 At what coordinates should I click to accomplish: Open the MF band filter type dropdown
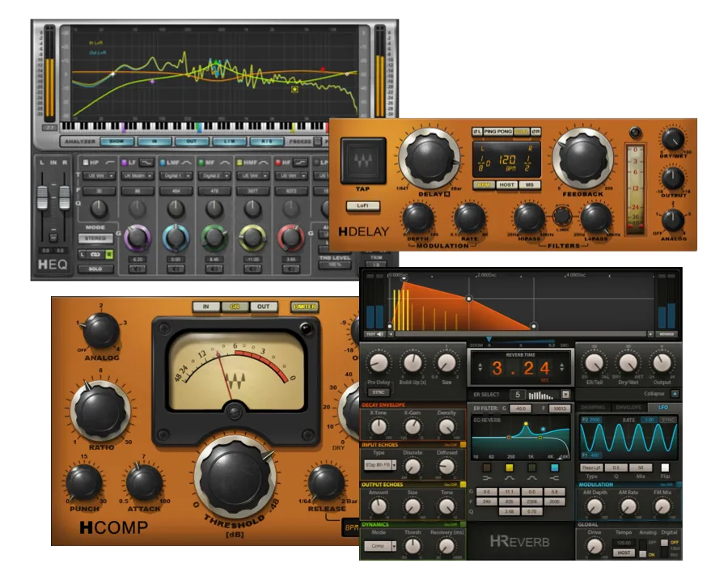tap(214, 176)
